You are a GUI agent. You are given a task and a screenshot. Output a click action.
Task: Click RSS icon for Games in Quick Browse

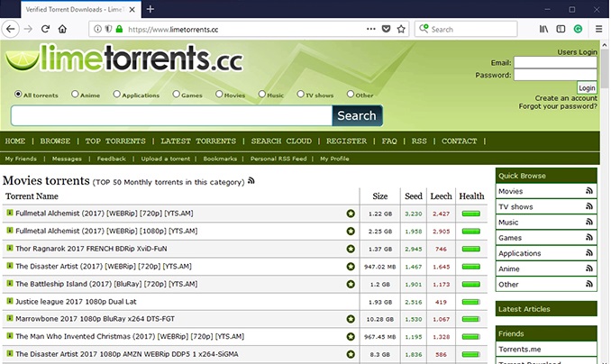588,237
